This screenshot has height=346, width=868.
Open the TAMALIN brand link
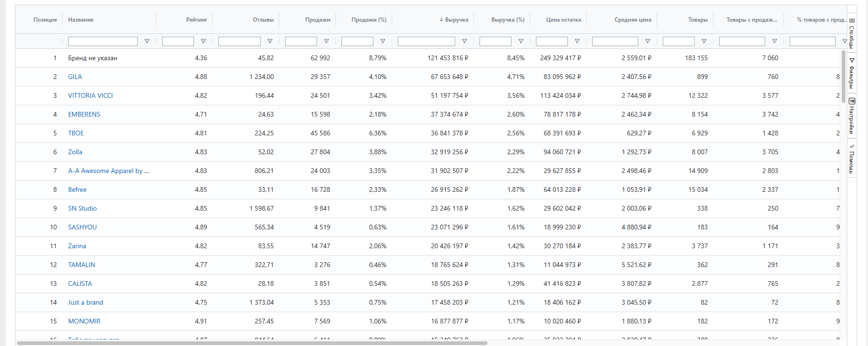click(x=82, y=265)
